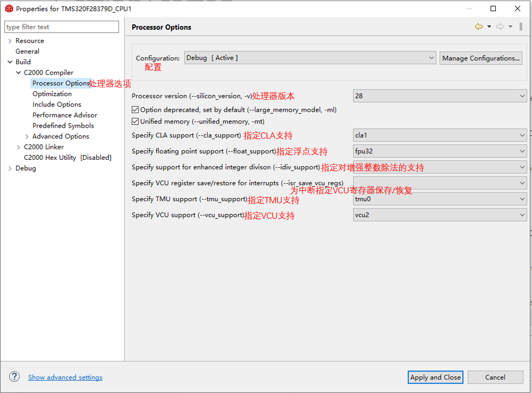Select the Resource tree label
The width and height of the screenshot is (532, 393).
(x=29, y=41)
